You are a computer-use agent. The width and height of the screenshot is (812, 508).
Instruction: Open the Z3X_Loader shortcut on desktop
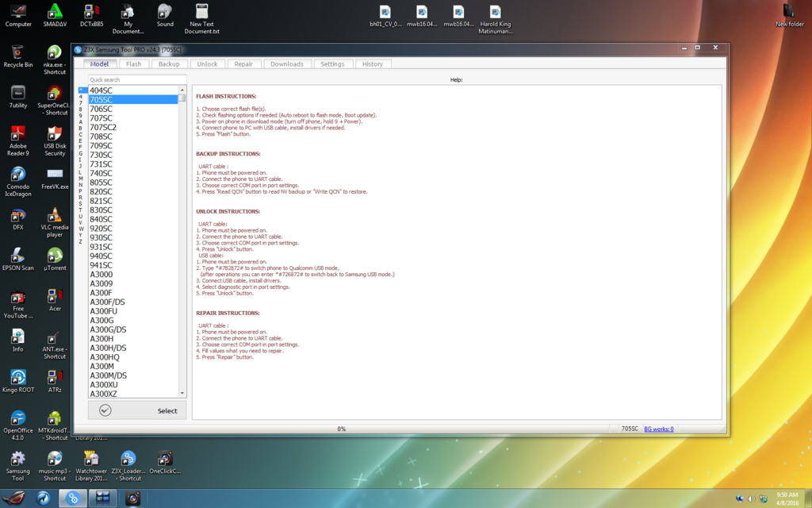click(127, 460)
